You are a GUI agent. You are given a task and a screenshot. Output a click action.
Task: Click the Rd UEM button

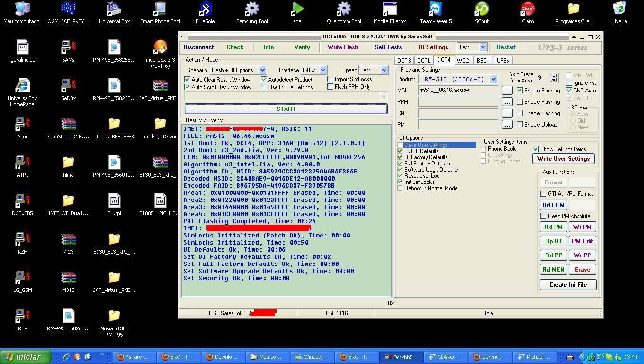(553, 205)
